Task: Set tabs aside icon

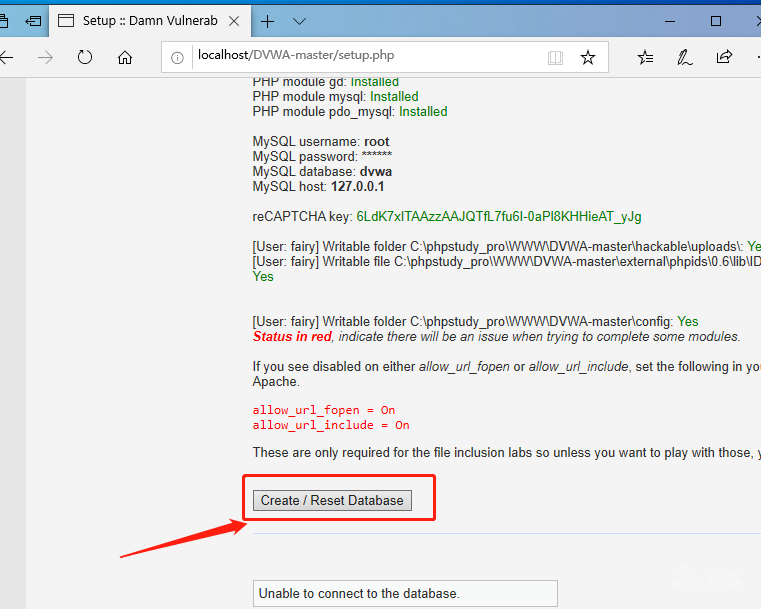Action: (x=33, y=21)
